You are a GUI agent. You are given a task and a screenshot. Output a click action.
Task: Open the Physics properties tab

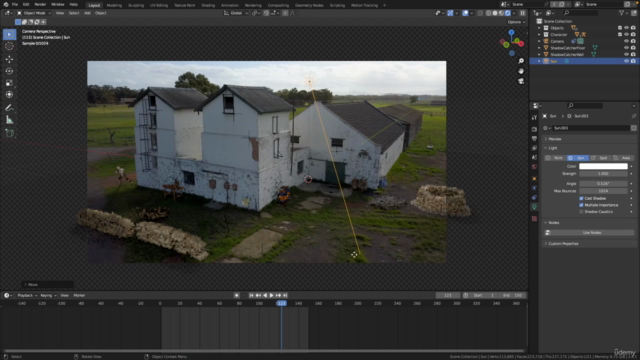[x=534, y=188]
